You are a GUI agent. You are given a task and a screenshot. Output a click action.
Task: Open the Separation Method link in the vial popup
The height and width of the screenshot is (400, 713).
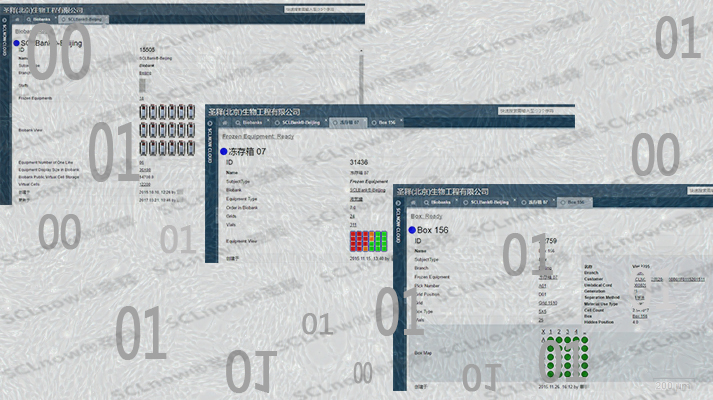[x=639, y=297]
